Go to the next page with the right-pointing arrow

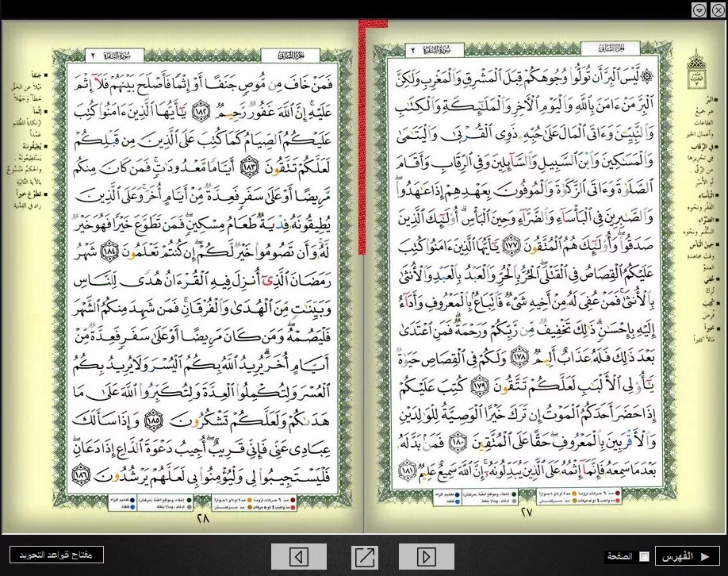[426, 556]
